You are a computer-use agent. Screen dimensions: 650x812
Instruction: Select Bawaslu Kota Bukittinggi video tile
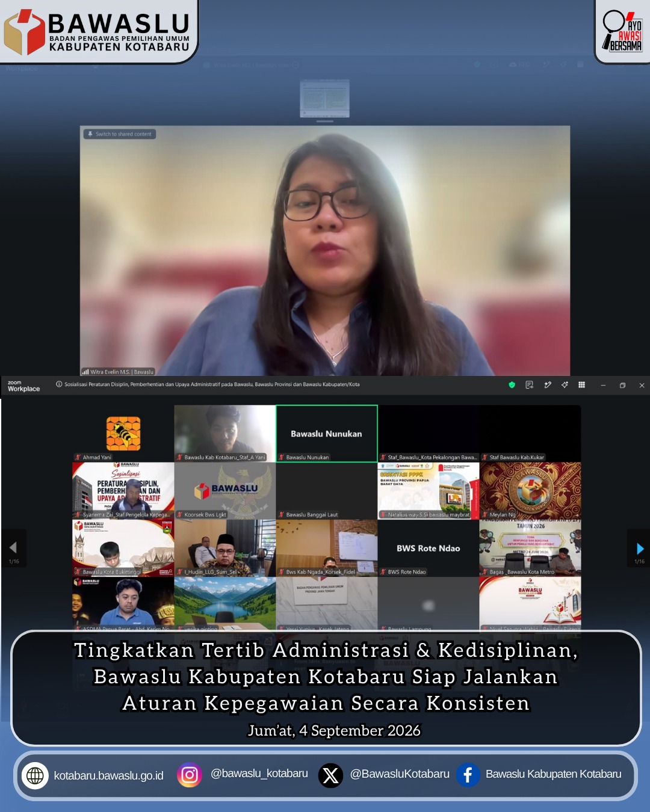pos(123,548)
